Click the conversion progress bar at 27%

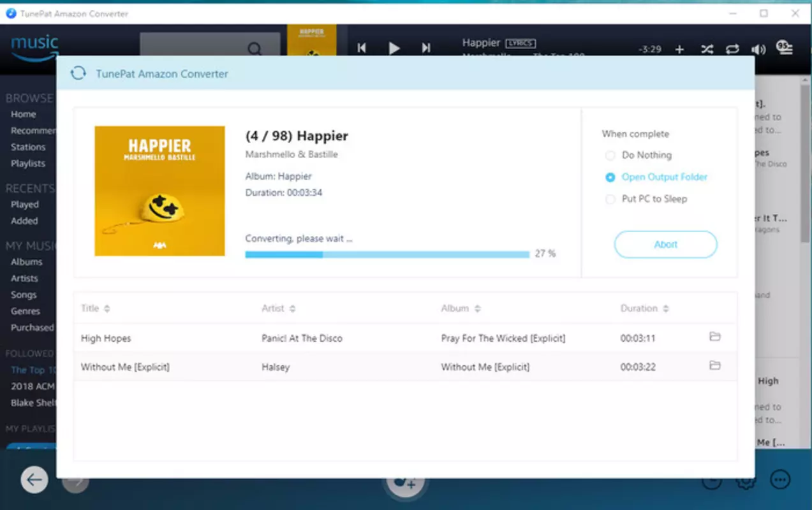(387, 254)
